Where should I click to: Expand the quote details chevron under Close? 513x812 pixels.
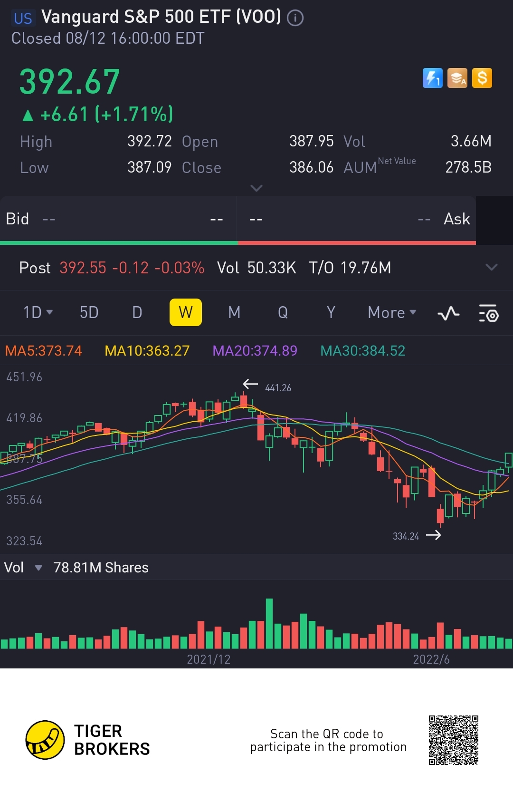(x=256, y=188)
